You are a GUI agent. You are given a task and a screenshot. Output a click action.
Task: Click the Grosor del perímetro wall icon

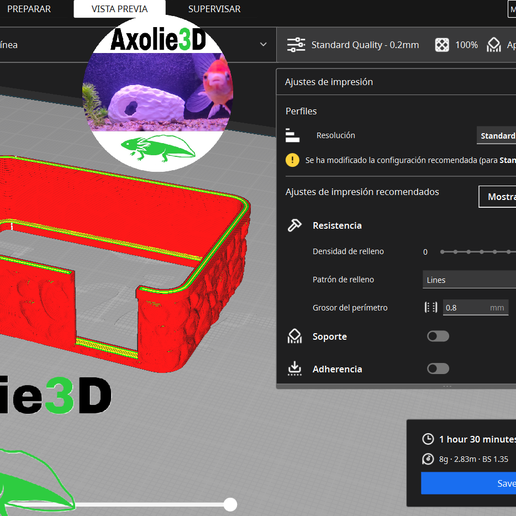tap(431, 307)
